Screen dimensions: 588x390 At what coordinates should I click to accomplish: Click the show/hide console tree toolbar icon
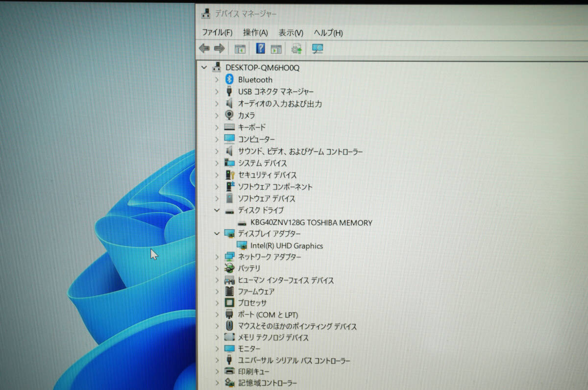click(240, 49)
